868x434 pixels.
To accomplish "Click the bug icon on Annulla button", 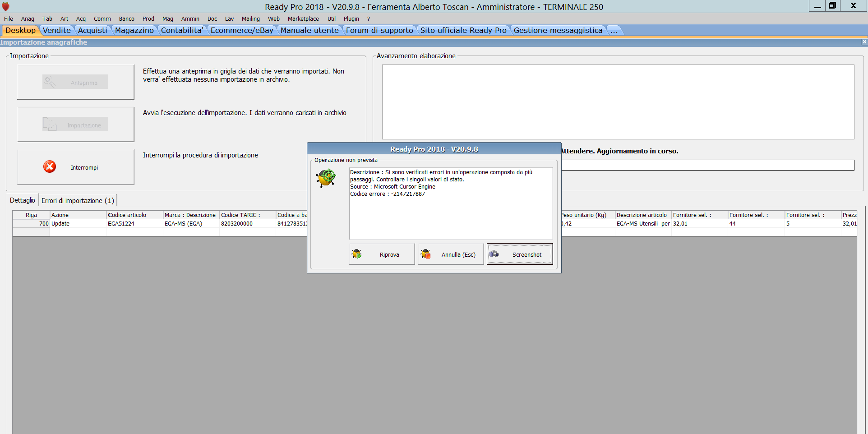I will pos(425,254).
